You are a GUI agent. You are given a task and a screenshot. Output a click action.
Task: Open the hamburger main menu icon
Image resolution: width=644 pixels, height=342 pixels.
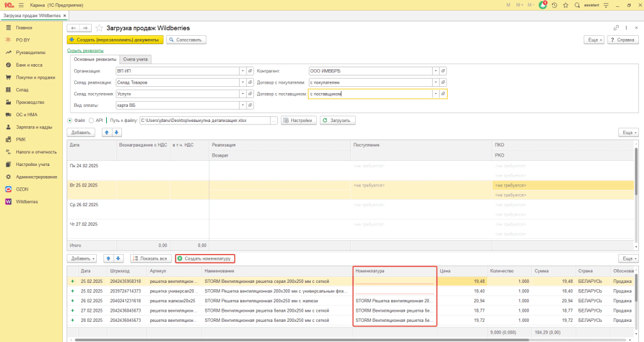click(21, 5)
